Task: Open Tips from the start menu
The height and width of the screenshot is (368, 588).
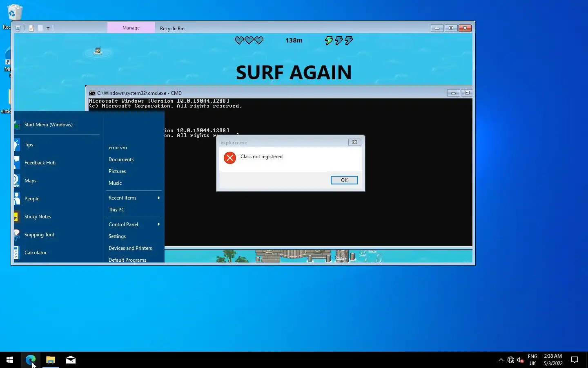Action: tap(57, 145)
